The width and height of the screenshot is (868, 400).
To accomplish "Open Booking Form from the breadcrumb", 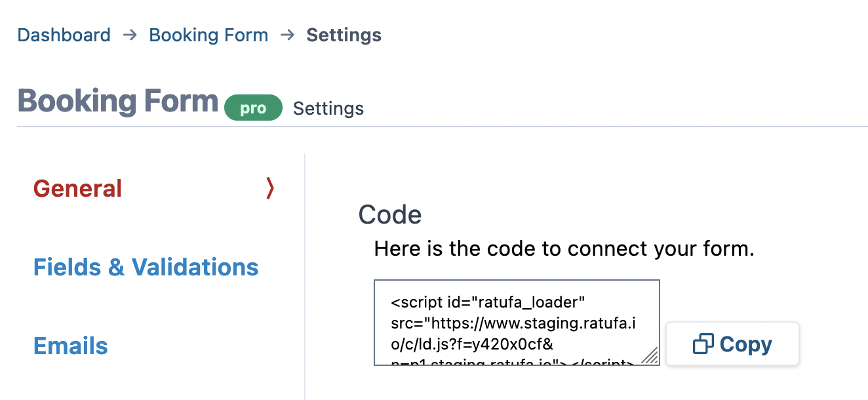I will coord(208,35).
